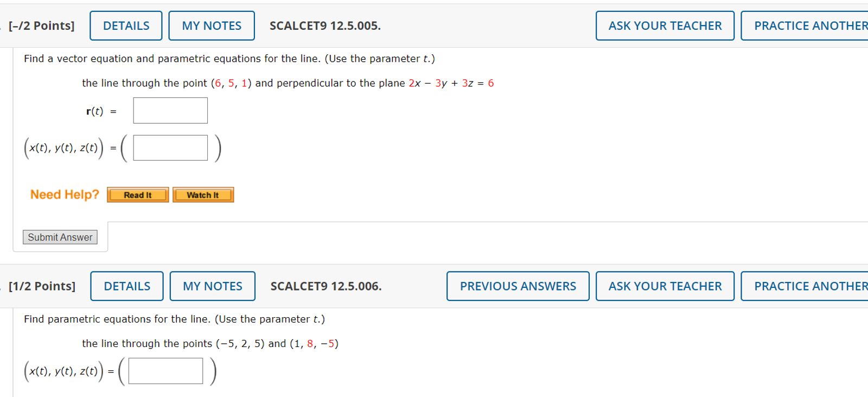Select the parametric equations input for problem 12.5.005
Screen dimensions: 868x397
170,147
